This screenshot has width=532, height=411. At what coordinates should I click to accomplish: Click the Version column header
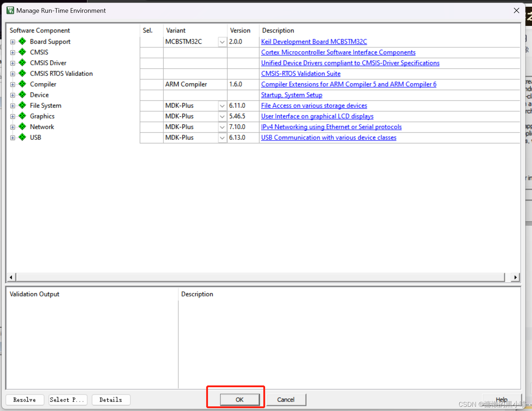tap(243, 31)
